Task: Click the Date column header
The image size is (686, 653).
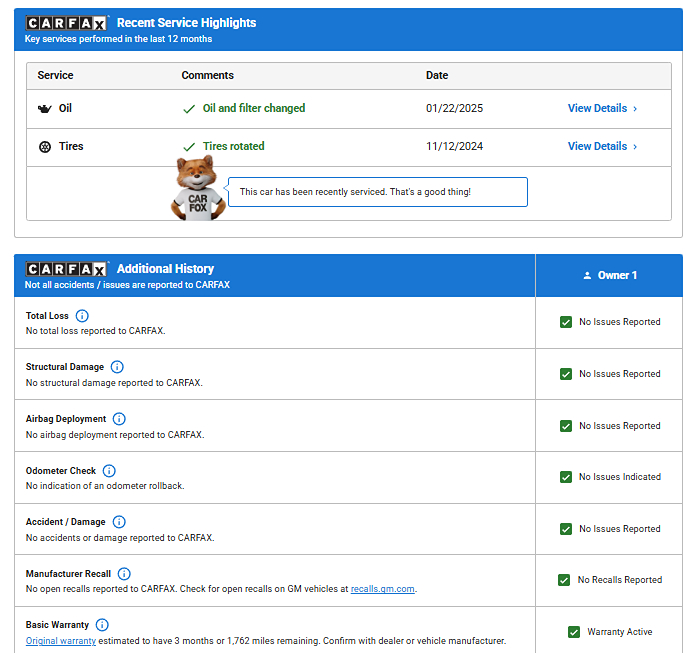Action: pos(437,75)
